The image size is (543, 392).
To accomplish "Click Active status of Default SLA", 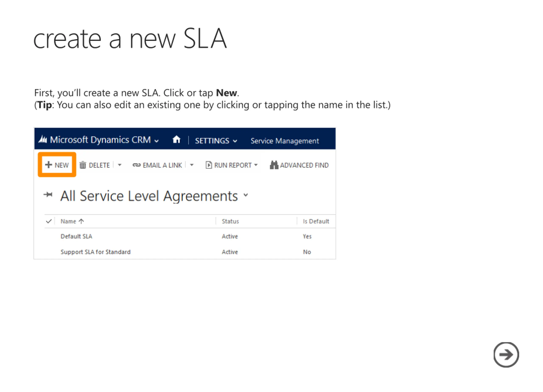I will 230,237.
